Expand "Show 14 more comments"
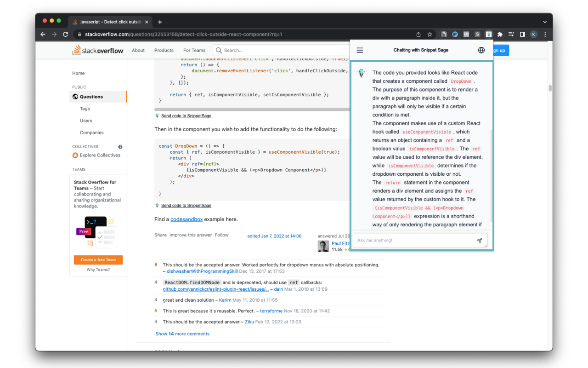 tap(182, 334)
